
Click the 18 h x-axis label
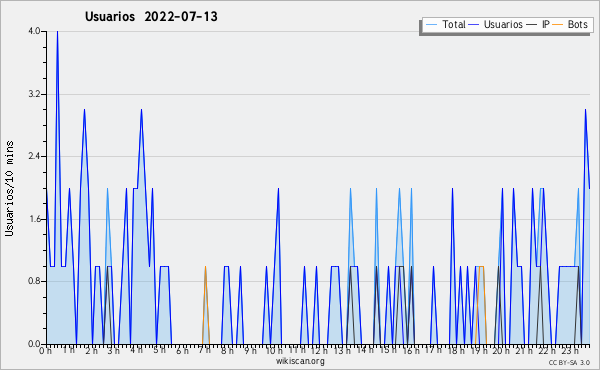tap(456, 350)
